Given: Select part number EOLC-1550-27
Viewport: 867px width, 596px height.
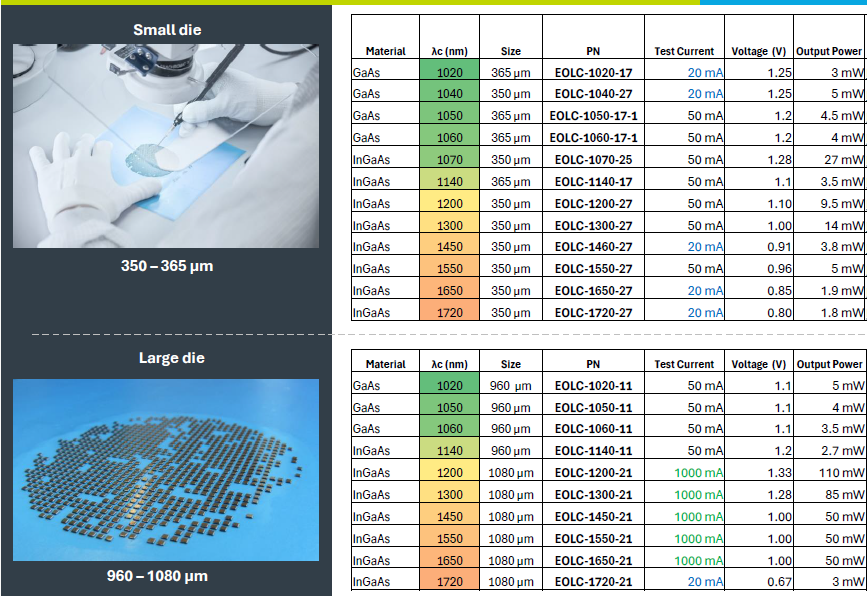Looking at the screenshot, I should [593, 269].
